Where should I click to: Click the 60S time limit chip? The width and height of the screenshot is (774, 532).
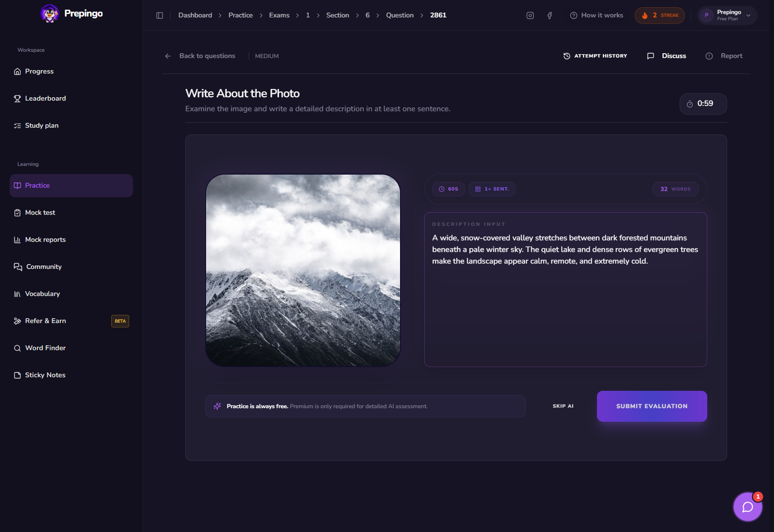[x=448, y=189]
